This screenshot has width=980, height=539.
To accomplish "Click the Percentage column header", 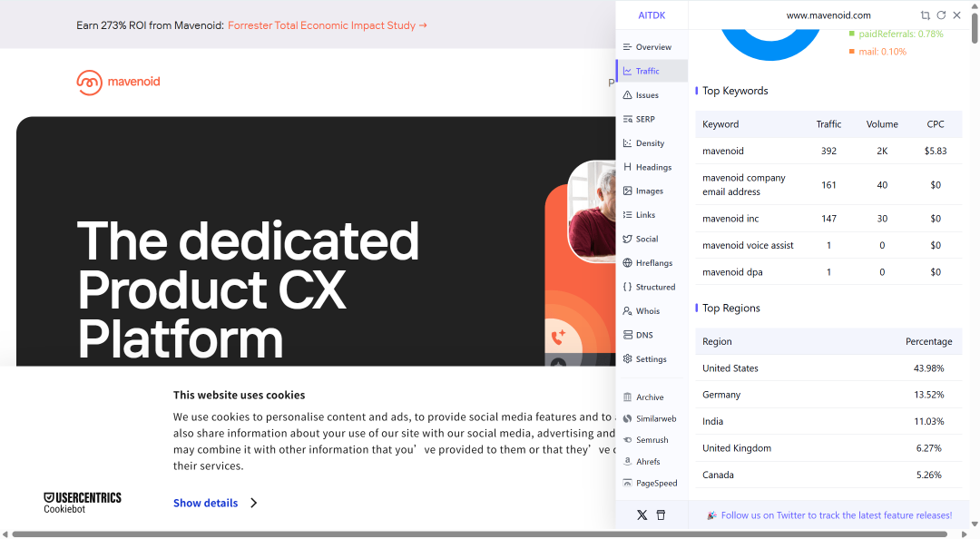I will (929, 341).
